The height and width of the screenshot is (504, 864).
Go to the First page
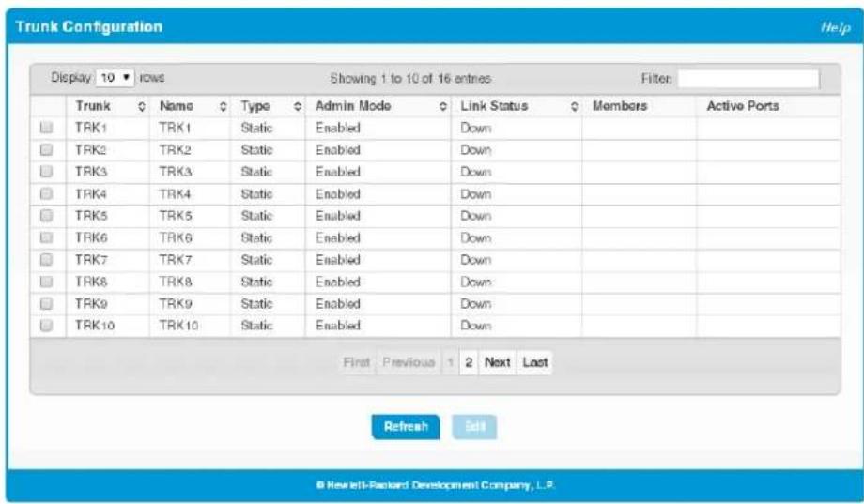point(357,362)
